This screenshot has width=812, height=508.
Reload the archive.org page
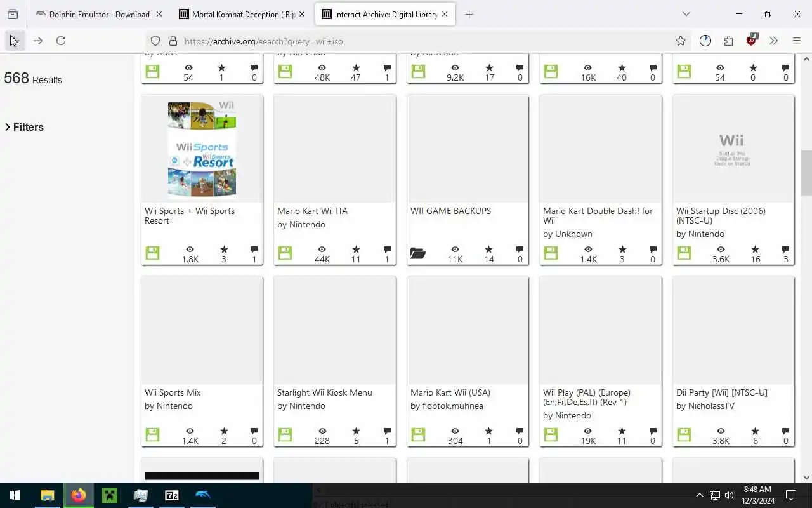61,41
